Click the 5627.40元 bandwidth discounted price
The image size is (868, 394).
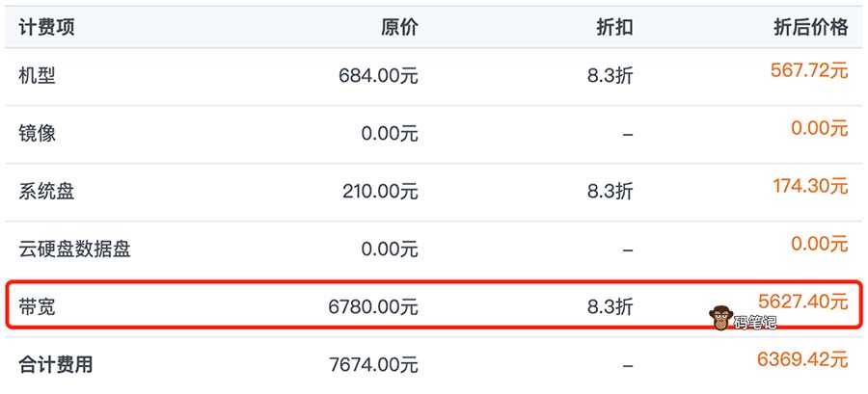pos(804,302)
